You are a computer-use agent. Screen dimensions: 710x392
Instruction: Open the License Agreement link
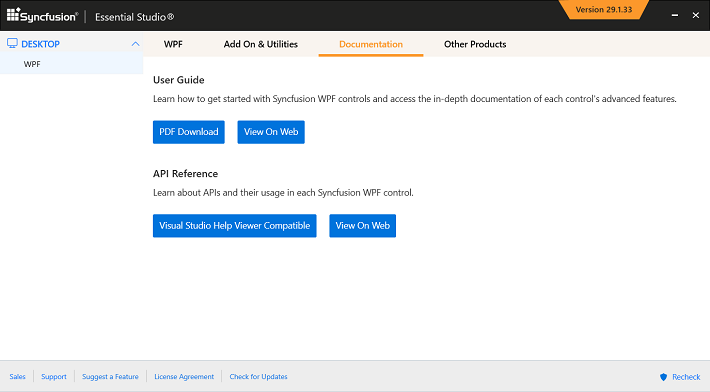point(184,377)
